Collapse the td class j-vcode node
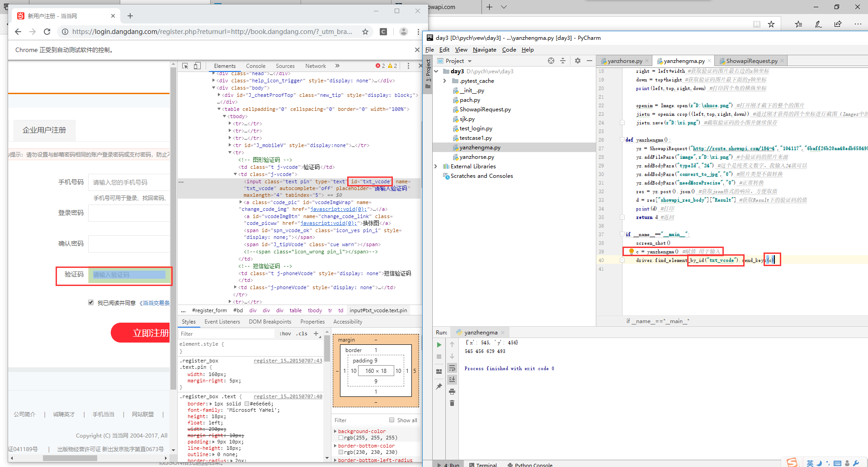 point(235,174)
